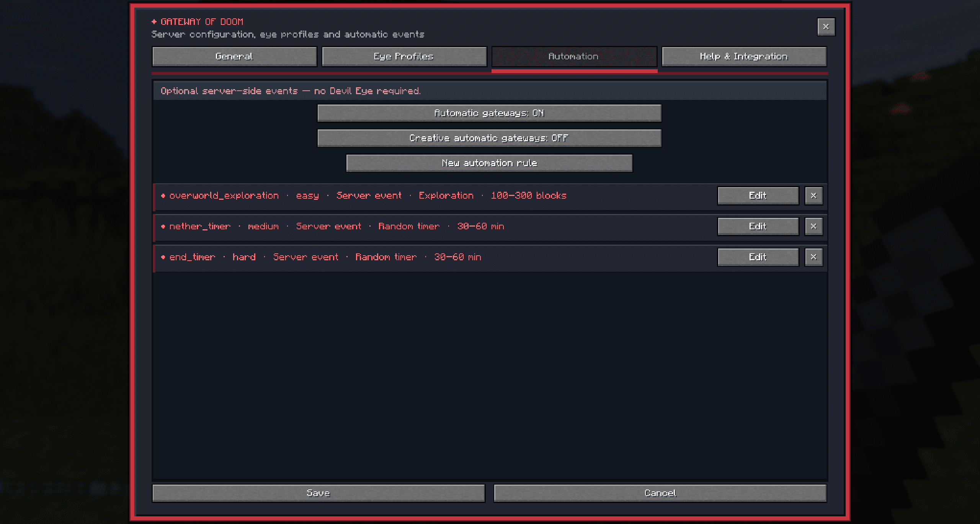Cancel the configuration changes
This screenshot has width=980, height=524.
click(660, 493)
